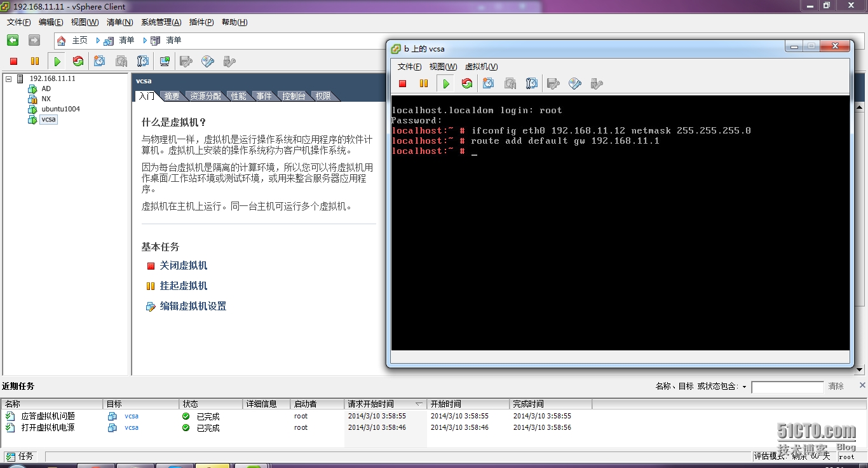The height and width of the screenshot is (468, 868).
Task: Click red power-off icon in main toolbar
Action: tap(13, 61)
